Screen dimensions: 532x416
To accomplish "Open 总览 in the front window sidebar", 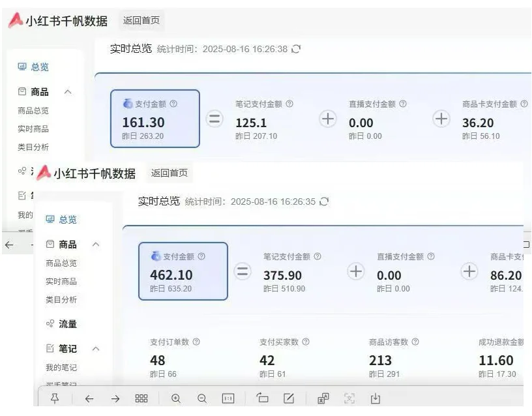I will 61,220.
